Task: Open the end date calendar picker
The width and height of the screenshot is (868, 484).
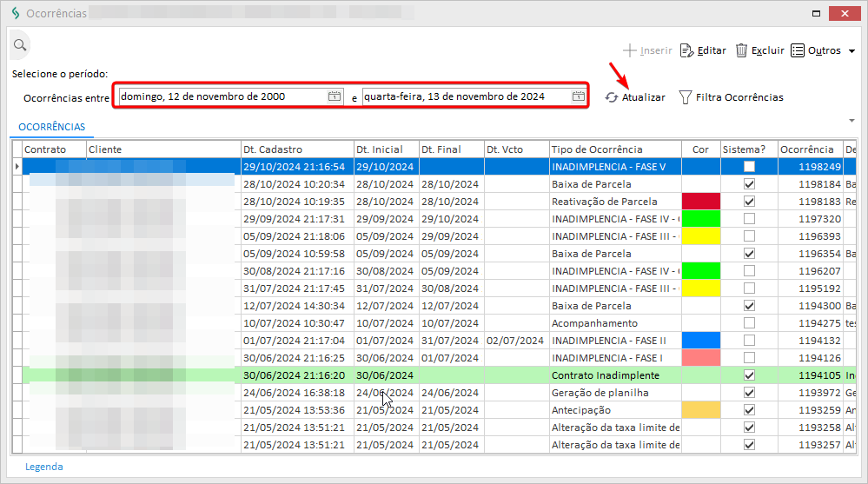Action: click(578, 96)
